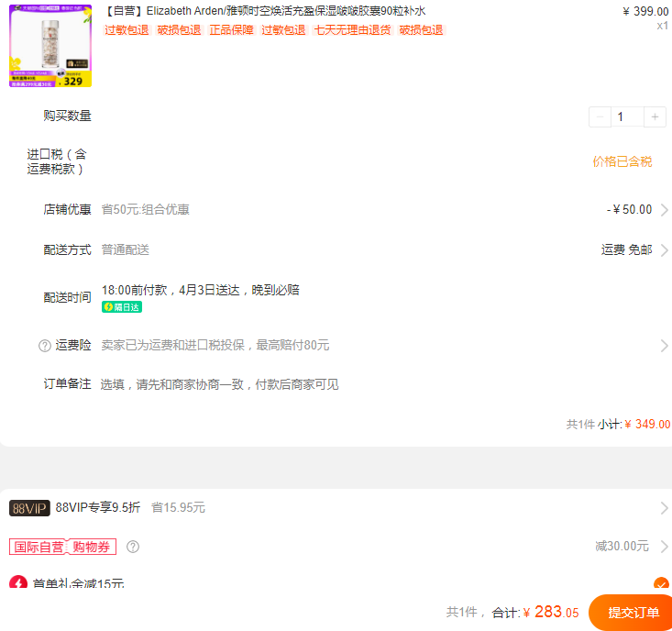Click the 订单备注 order note field

(x=219, y=384)
